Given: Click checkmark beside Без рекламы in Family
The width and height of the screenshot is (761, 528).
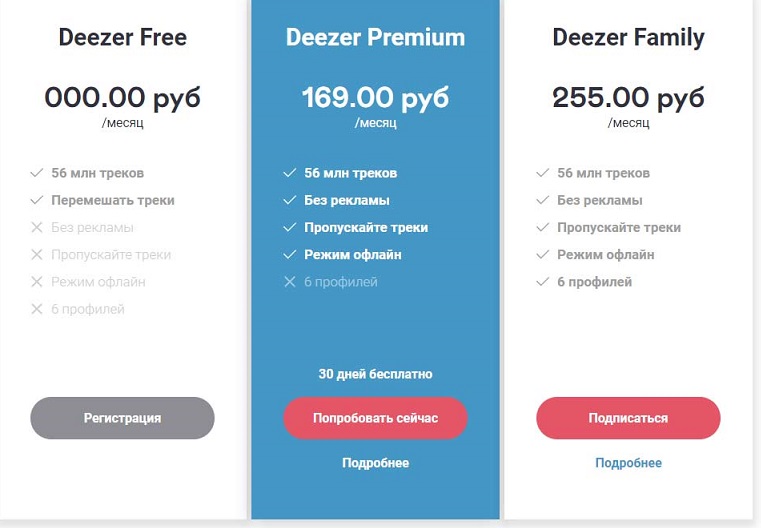Looking at the screenshot, I should click(543, 200).
